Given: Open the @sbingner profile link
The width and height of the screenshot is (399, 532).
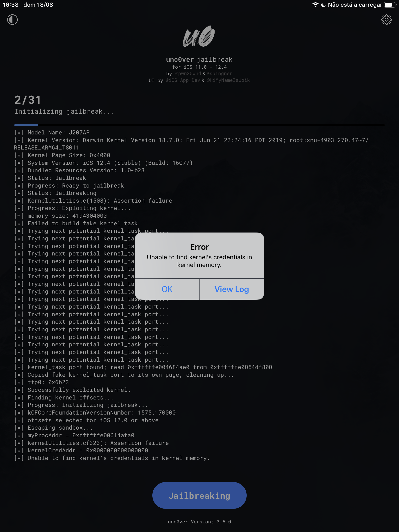Looking at the screenshot, I should (x=219, y=74).
